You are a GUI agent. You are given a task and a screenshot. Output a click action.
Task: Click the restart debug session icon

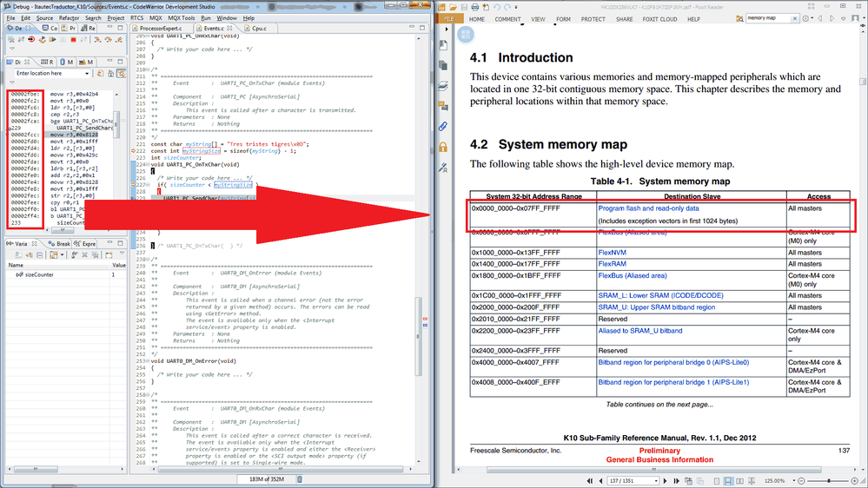click(42, 39)
